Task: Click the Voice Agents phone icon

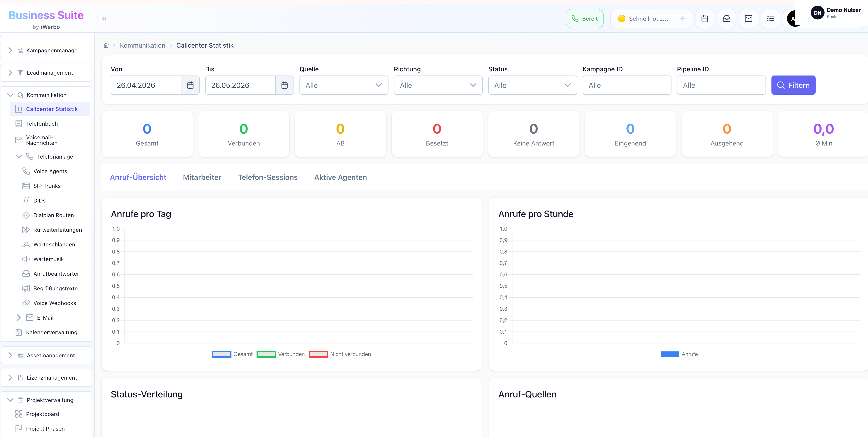Action: point(26,171)
